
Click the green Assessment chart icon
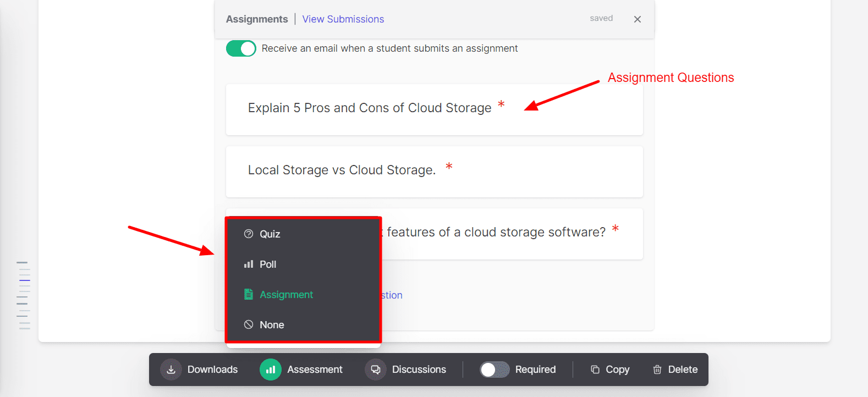pos(270,370)
